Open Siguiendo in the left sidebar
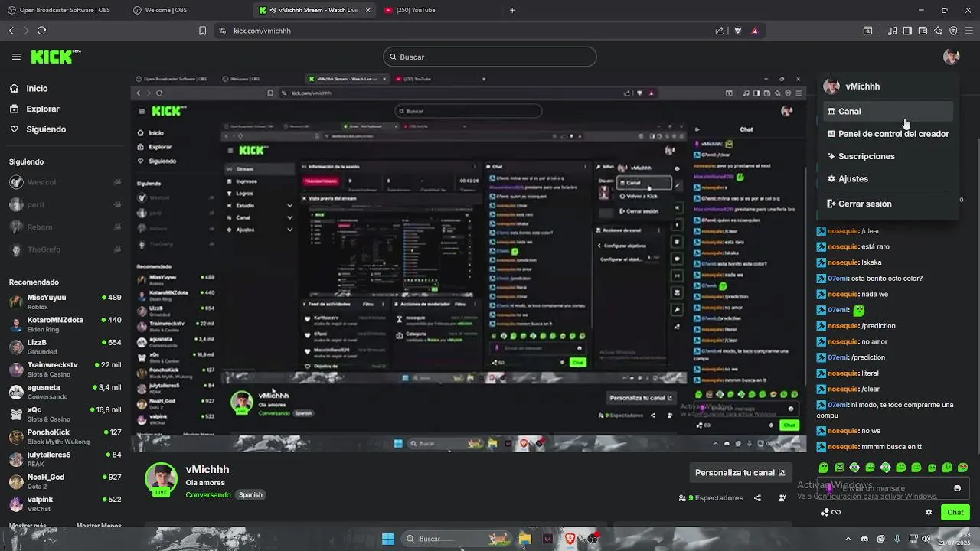The height and width of the screenshot is (551, 980). (x=46, y=129)
